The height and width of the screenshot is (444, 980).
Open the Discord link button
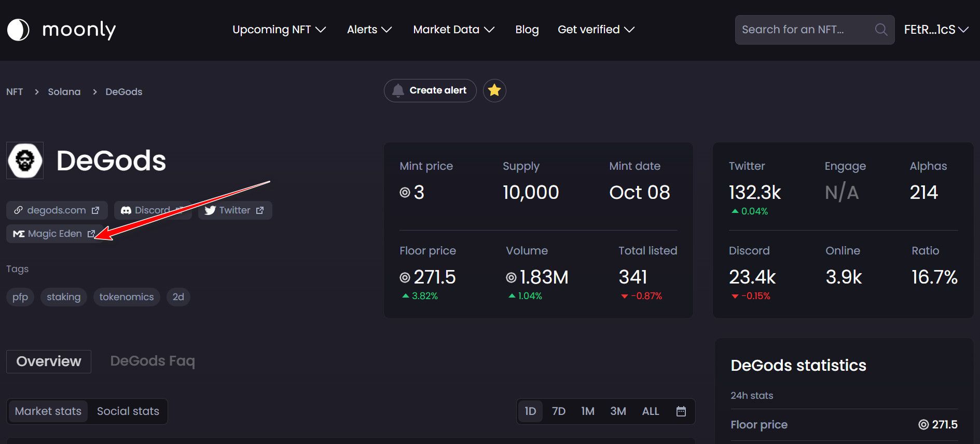(x=153, y=210)
